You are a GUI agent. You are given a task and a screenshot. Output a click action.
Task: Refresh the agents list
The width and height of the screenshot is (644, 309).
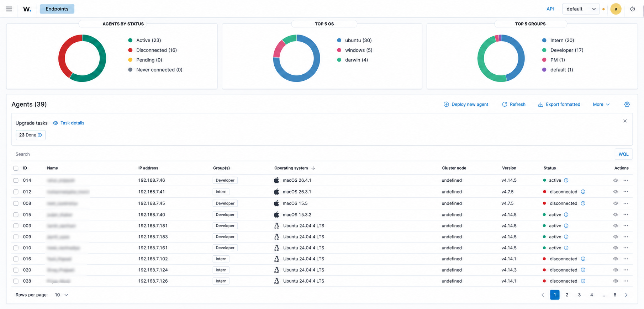click(x=513, y=104)
